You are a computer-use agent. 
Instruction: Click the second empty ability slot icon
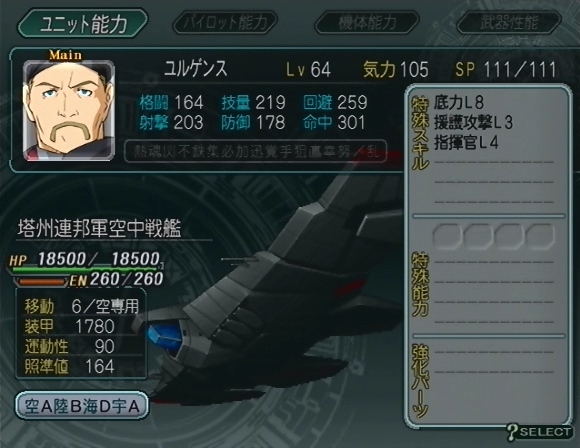(478, 236)
